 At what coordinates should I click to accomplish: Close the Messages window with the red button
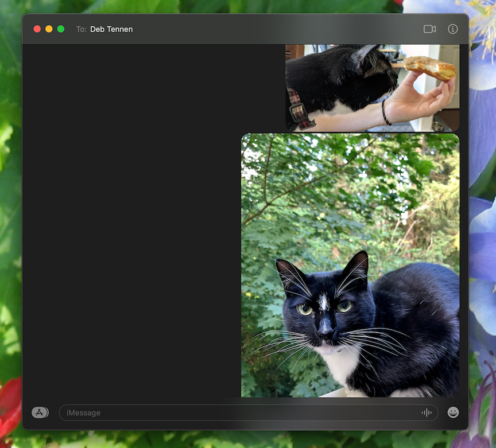click(x=37, y=29)
